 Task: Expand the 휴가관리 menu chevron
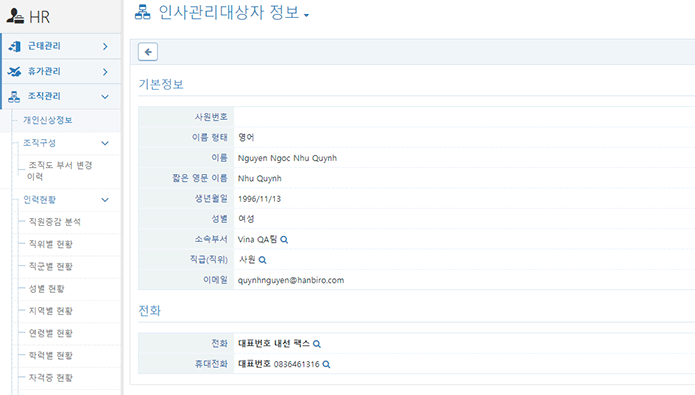click(105, 71)
